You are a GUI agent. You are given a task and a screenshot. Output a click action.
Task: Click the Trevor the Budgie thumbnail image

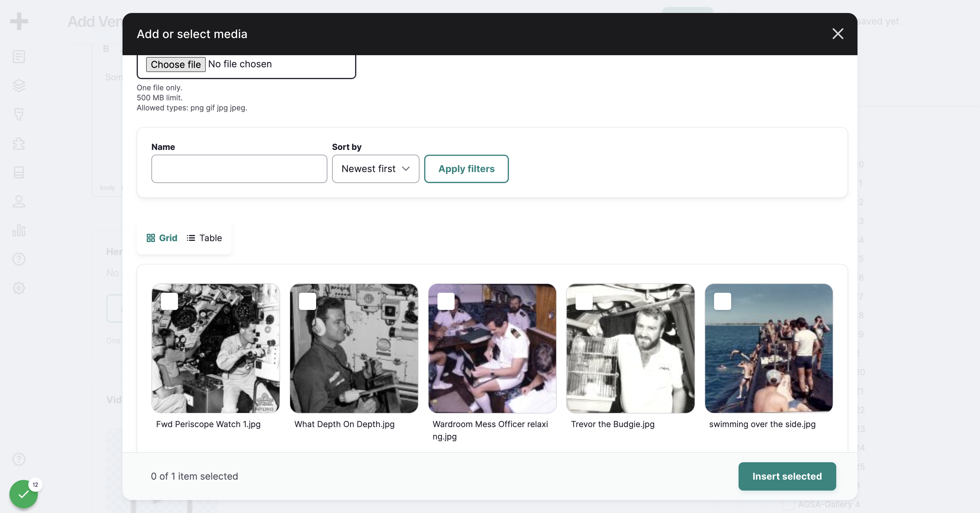(x=631, y=348)
